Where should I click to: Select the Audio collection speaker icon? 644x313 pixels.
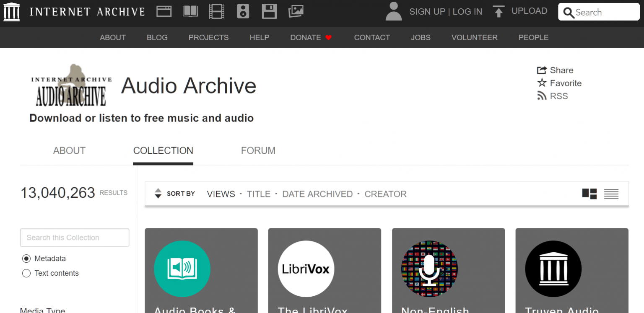(243, 11)
